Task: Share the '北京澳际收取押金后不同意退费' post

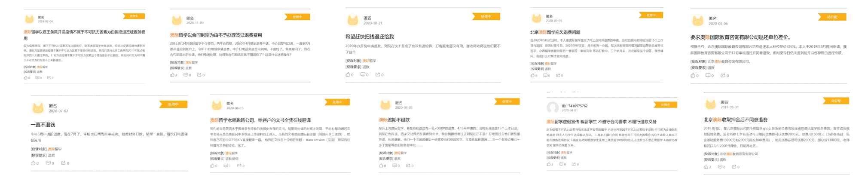Action: coord(734,167)
